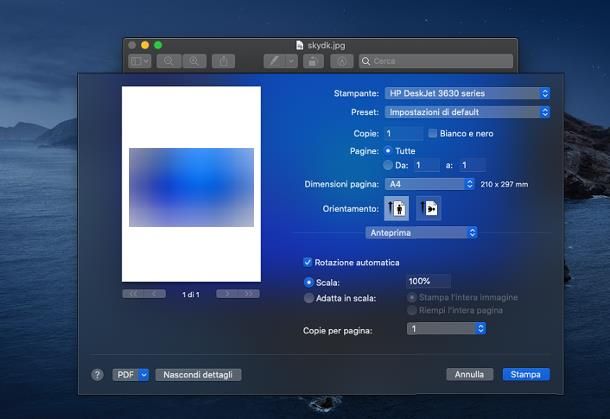Viewport: 610px width, 419px height.
Task: Select Riempi l'intera pagina option
Action: coord(412,310)
